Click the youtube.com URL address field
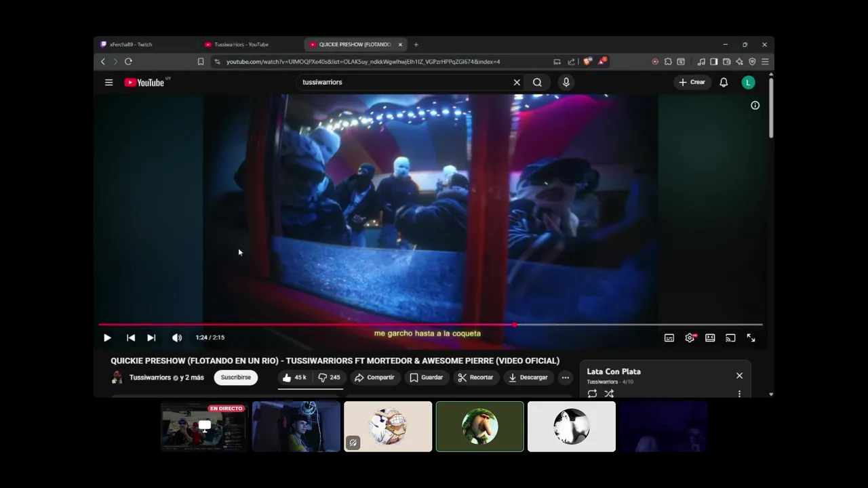868x488 pixels. coord(380,62)
